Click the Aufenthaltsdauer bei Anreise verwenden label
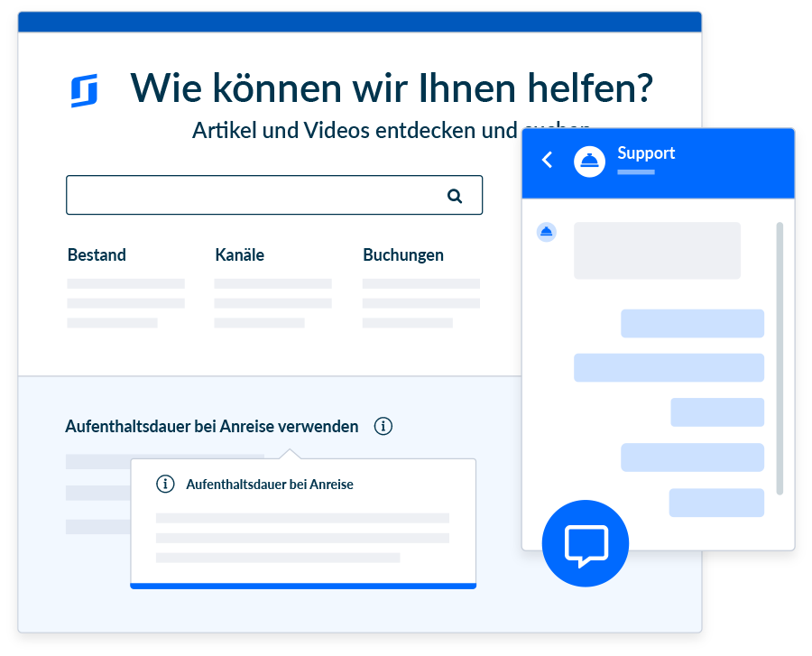This screenshot has height=656, width=812. pos(211,426)
